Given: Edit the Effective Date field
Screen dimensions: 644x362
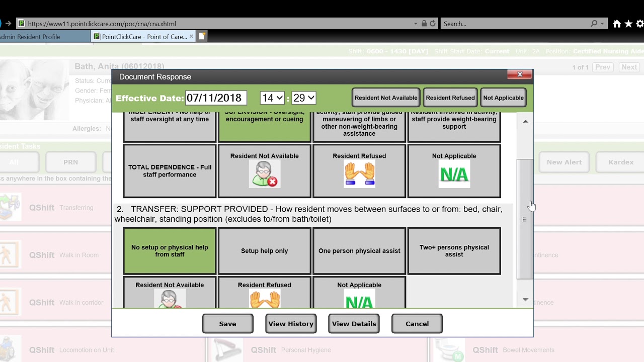Looking at the screenshot, I should point(216,98).
